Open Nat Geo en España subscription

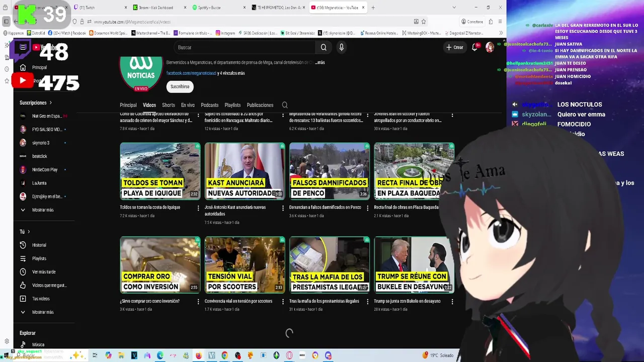click(44, 116)
